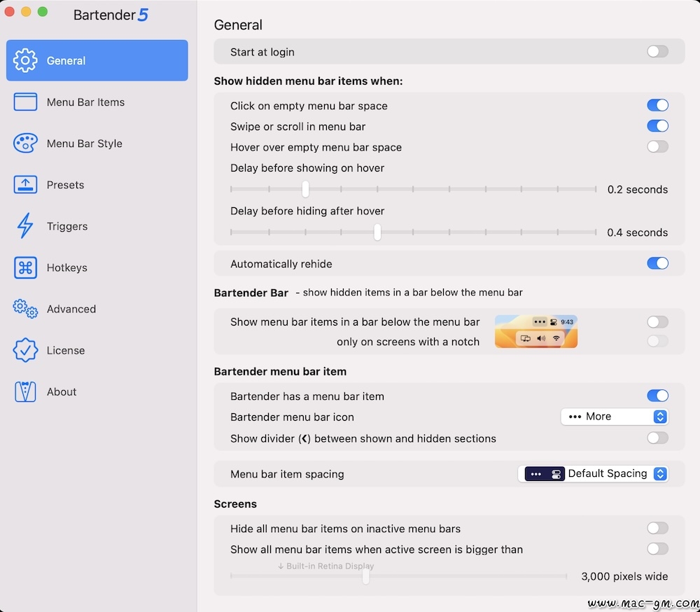This screenshot has height=612, width=700.
Task: Click the Delay before showing on hover slider handle
Action: coord(305,189)
